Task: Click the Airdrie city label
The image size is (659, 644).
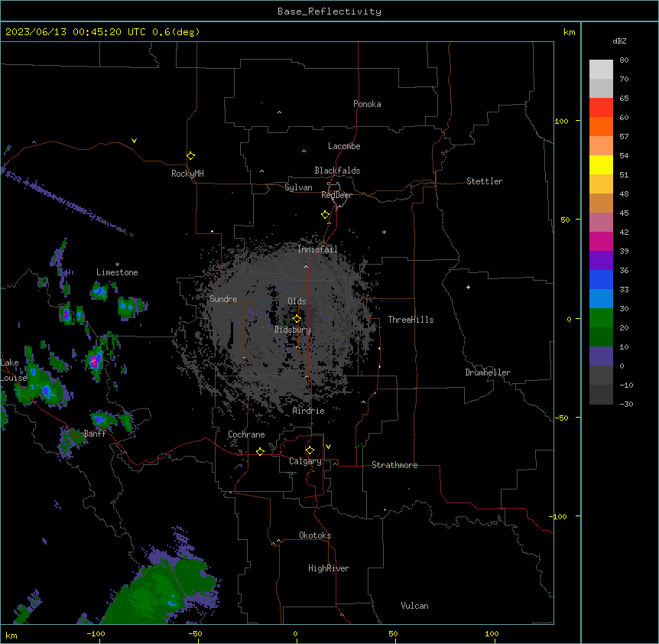Action: pyautogui.click(x=308, y=411)
